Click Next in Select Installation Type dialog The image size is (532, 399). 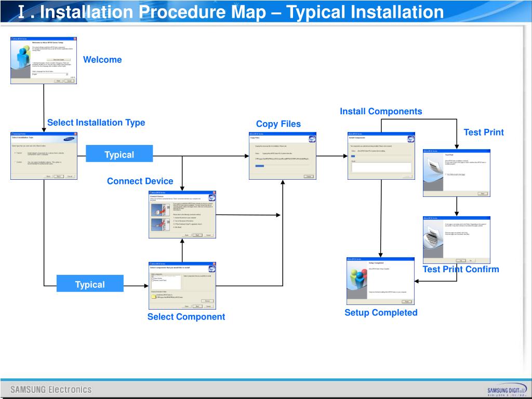[x=59, y=177]
